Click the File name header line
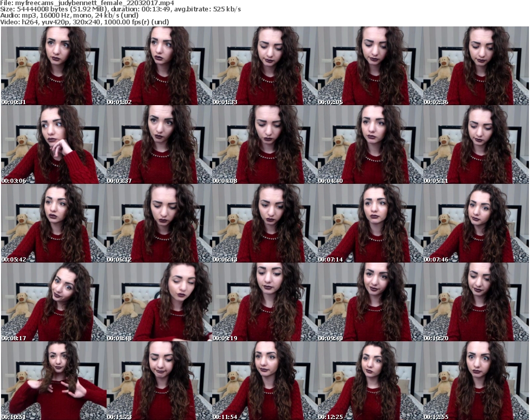The width and height of the screenshot is (530, 420). (x=87, y=3)
